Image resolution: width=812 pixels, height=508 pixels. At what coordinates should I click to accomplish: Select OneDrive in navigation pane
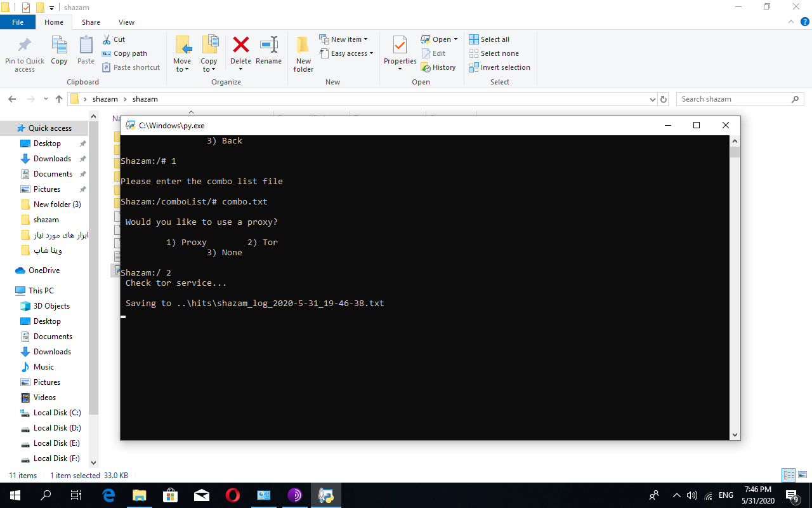pos(44,271)
